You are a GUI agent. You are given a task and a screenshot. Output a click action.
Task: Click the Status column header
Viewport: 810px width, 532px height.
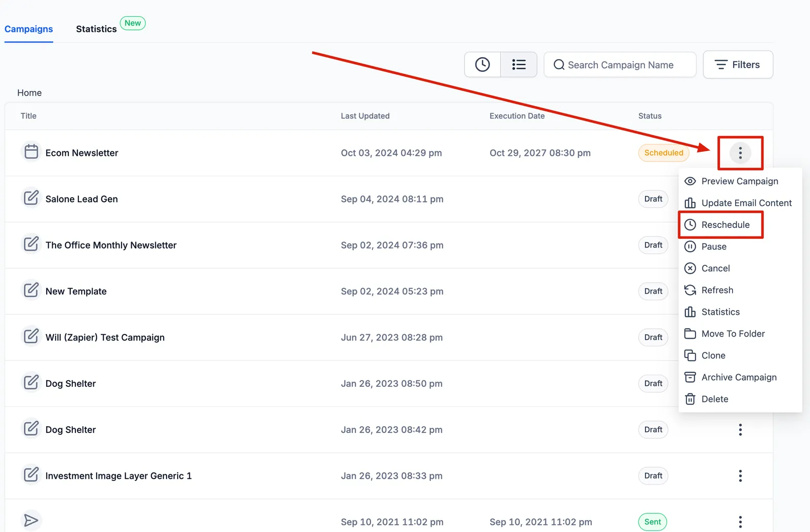tap(650, 116)
